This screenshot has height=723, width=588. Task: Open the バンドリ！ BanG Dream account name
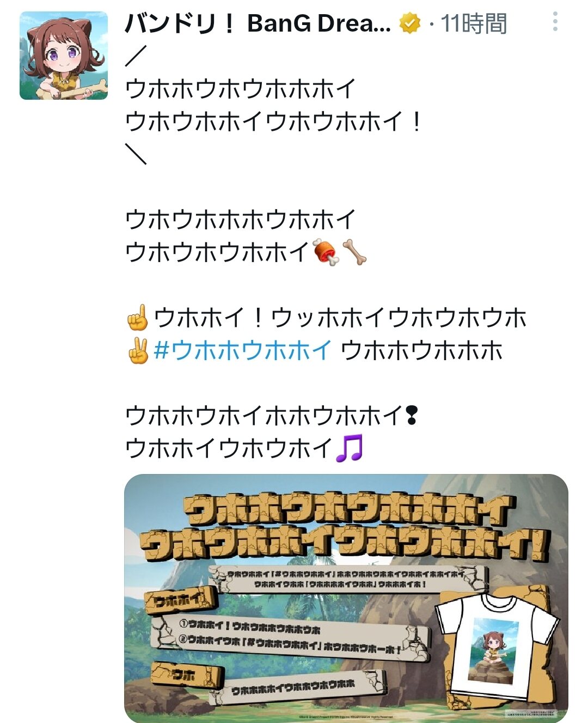(x=258, y=23)
